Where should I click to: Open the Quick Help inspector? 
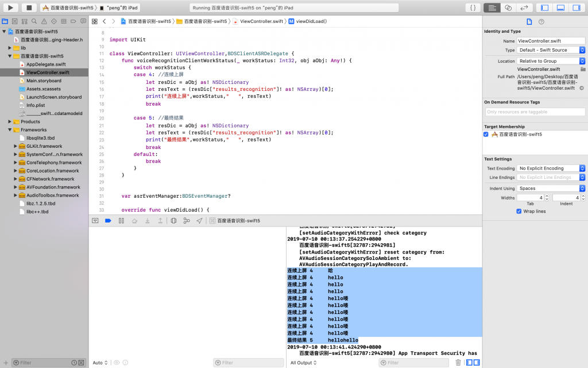pos(541,21)
